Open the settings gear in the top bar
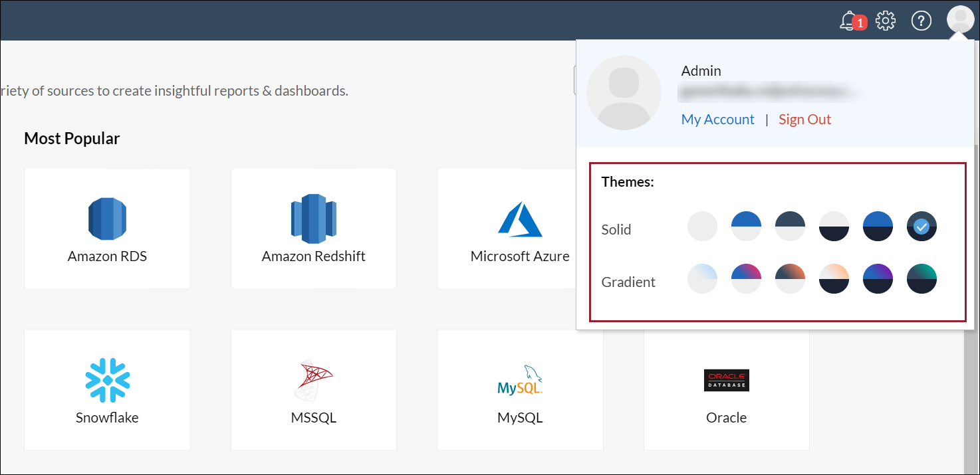The height and width of the screenshot is (475, 980). (886, 21)
